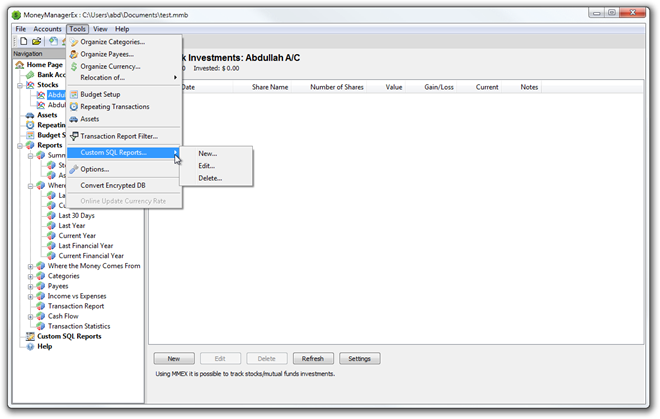The height and width of the screenshot is (419, 660).
Task: Click the Home Page house icon
Action: point(20,65)
